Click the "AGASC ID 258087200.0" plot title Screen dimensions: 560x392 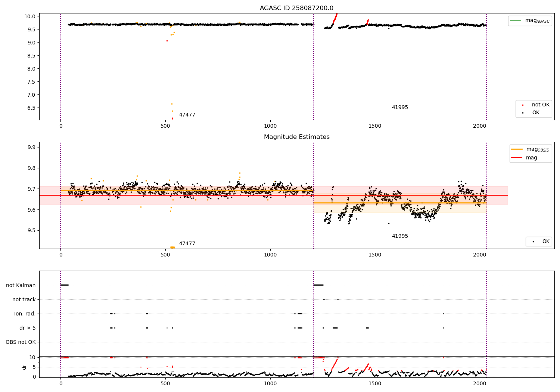point(296,8)
